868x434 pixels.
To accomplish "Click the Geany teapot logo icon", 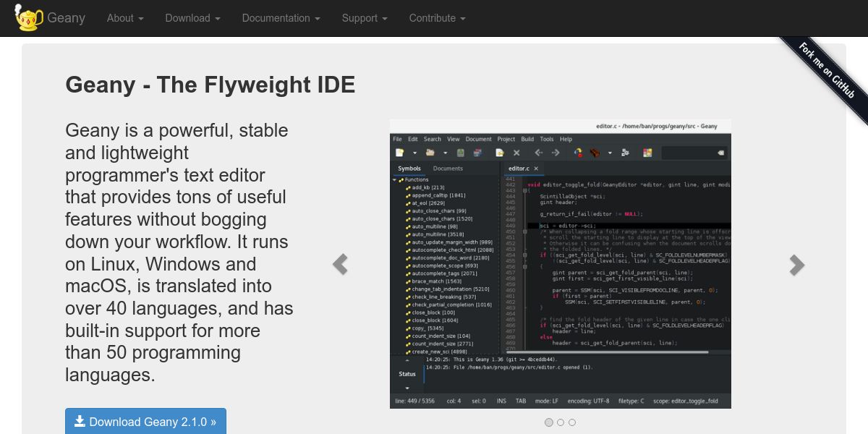I will coord(28,18).
